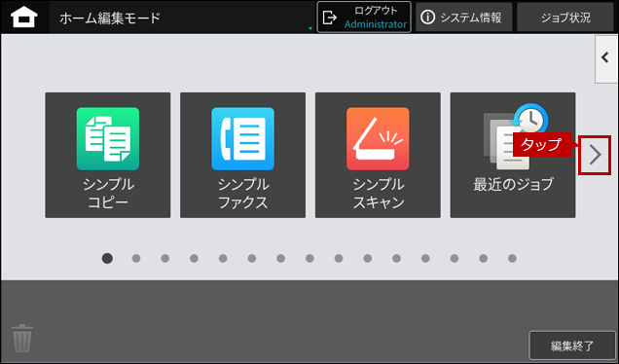Tap the Home icon
The width and height of the screenshot is (619, 364).
[24, 18]
